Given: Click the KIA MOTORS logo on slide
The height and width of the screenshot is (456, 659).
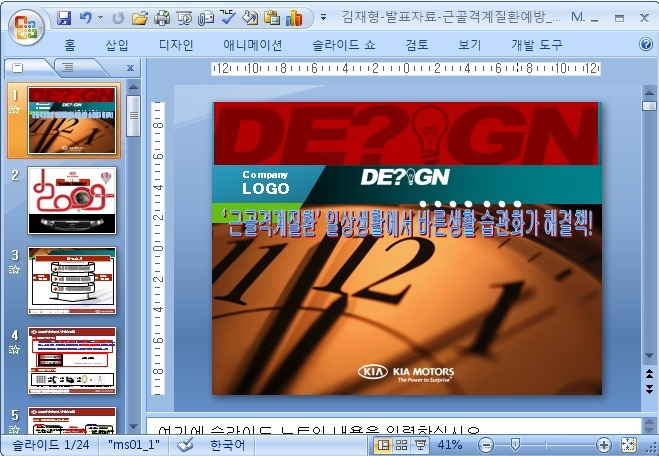Looking at the screenshot, I should [x=406, y=373].
